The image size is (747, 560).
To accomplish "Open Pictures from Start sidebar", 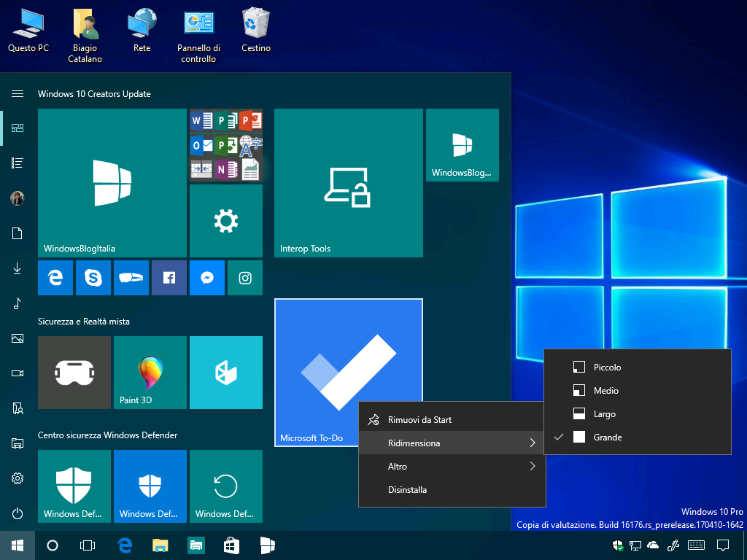I will [18, 338].
